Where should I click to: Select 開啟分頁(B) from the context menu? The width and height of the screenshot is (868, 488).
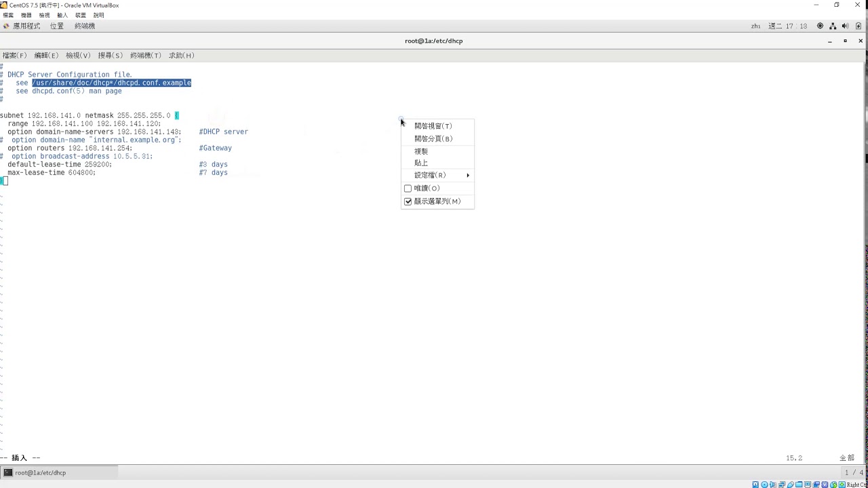coord(437,139)
